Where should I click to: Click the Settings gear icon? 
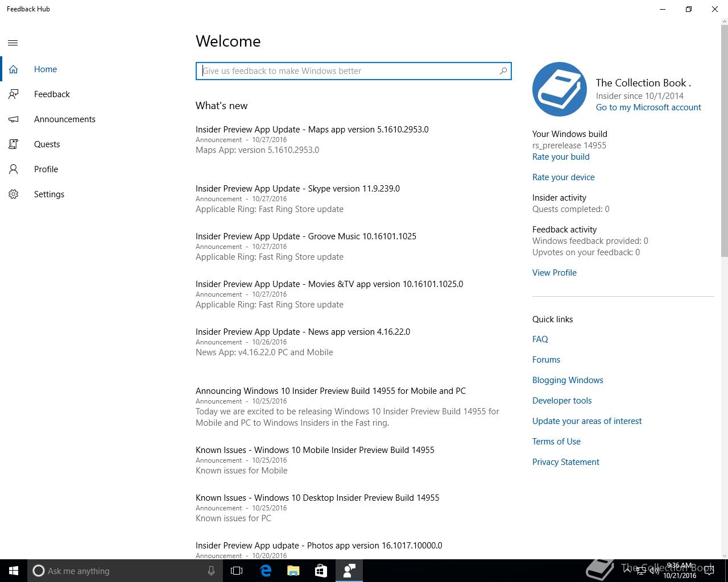14,194
